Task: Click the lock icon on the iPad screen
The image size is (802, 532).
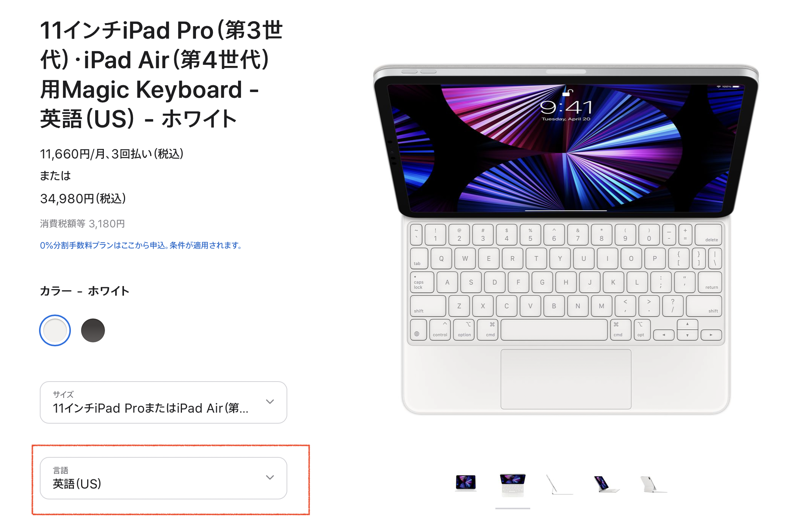Action: tap(567, 92)
